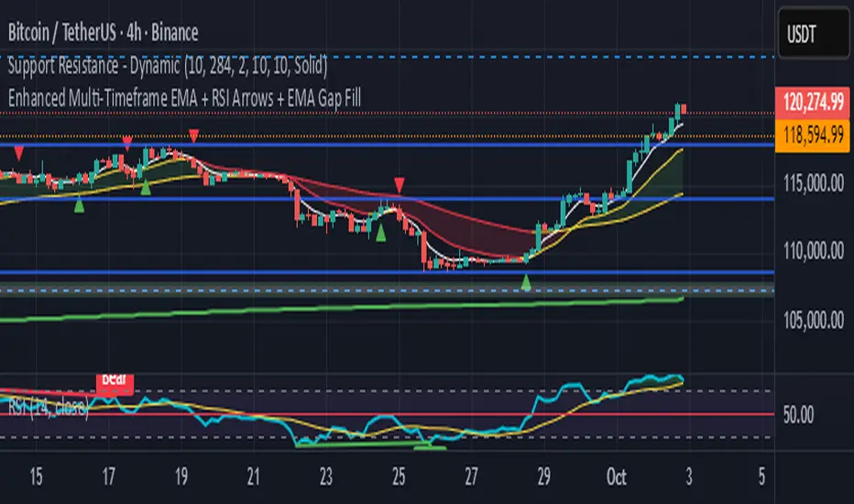Image resolution: width=854 pixels, height=504 pixels.
Task: Click the red 120,274.99 current price tag
Action: (x=813, y=102)
